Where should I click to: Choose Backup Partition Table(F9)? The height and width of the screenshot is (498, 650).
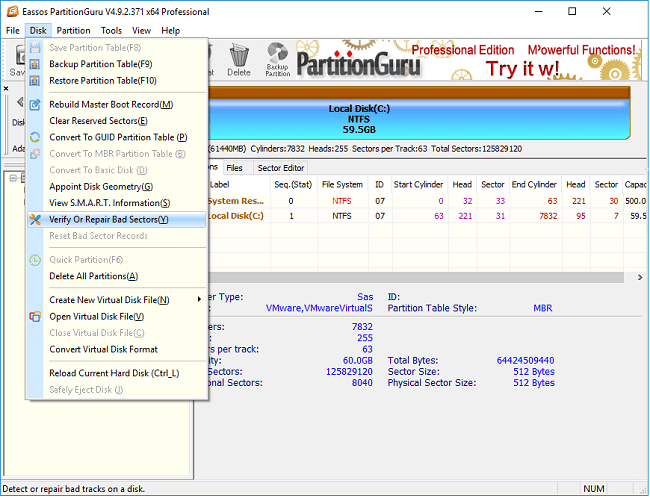click(117, 64)
